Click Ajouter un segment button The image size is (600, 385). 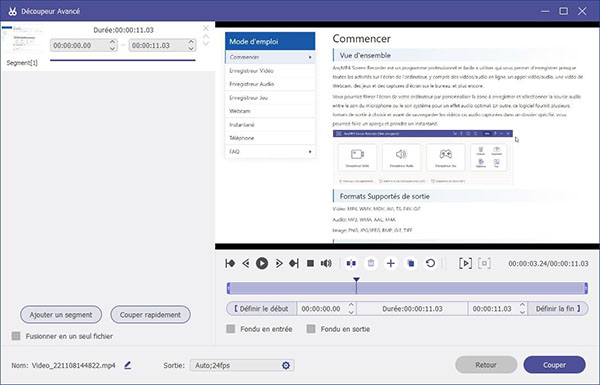pyautogui.click(x=61, y=315)
